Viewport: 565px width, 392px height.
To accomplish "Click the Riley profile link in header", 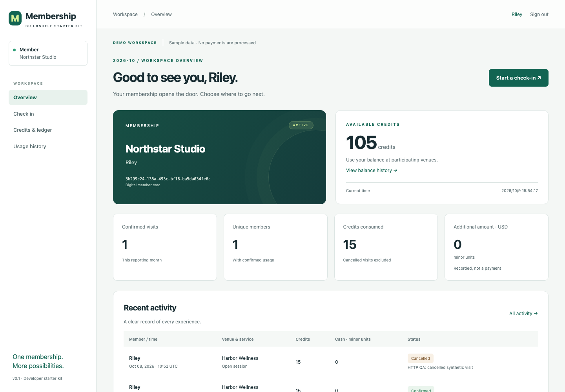I will click(517, 15).
